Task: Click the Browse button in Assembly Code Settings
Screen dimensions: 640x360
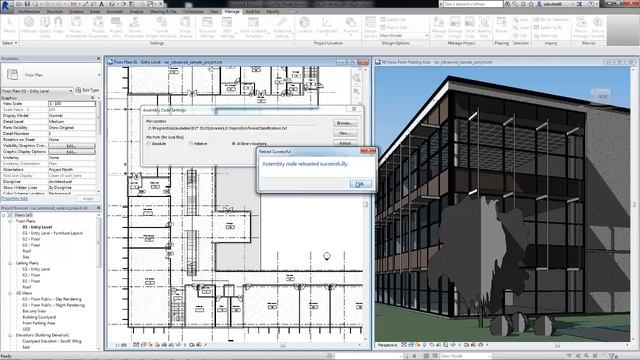Action: 345,123
